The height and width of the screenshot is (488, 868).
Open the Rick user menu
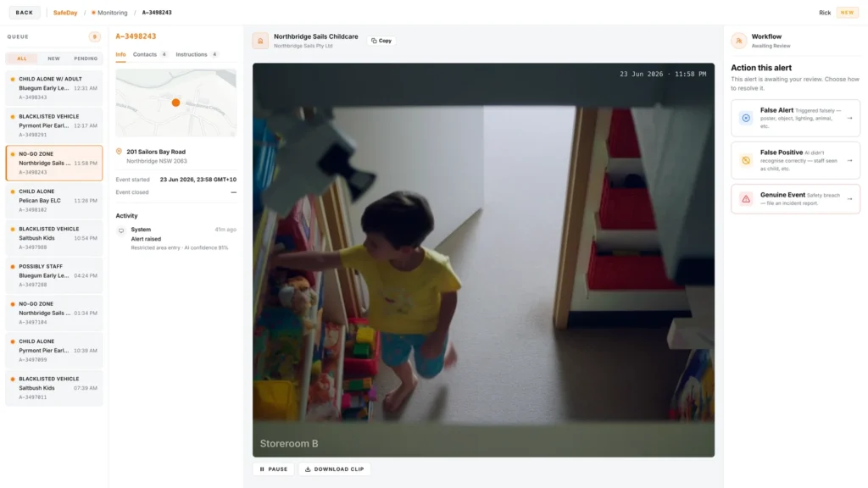tap(825, 13)
